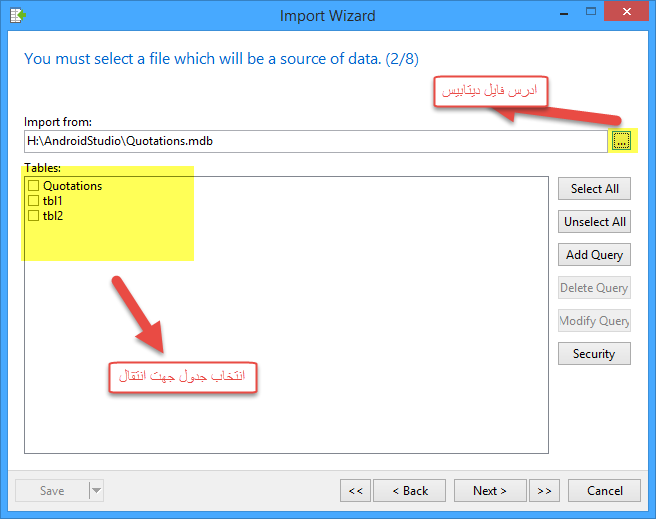656x519 pixels.
Task: Tick the tbl2 table checkbox
Action: (x=34, y=215)
